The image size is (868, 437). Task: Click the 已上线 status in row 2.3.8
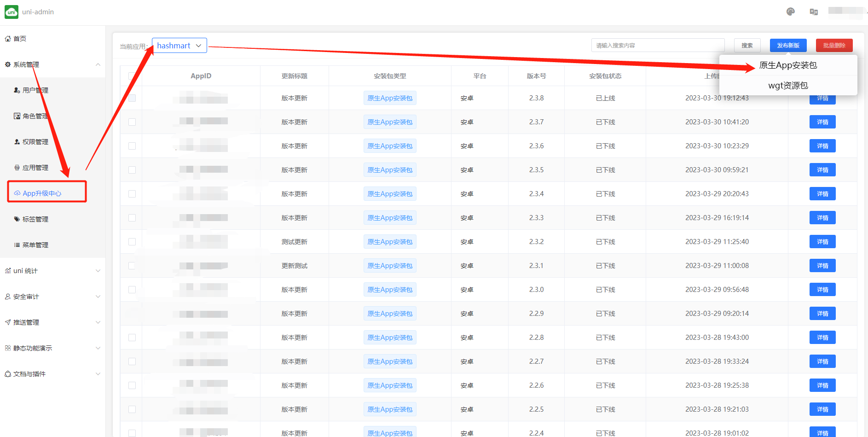click(605, 98)
